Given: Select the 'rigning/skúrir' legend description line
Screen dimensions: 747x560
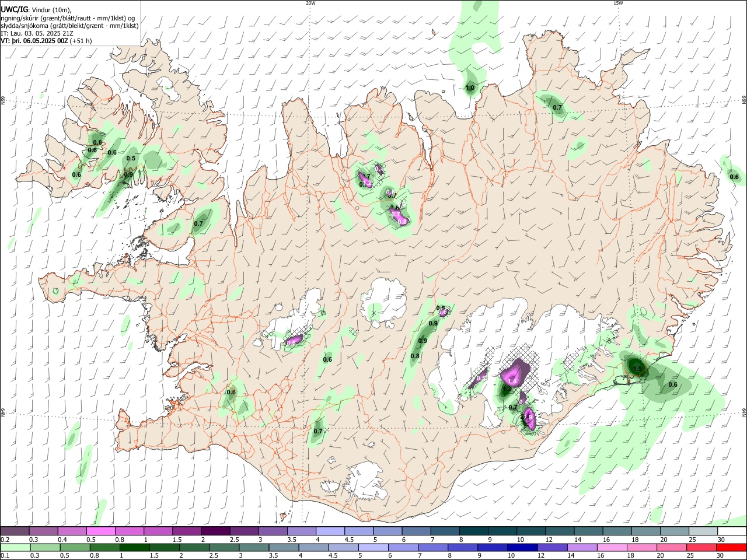Looking at the screenshot, I should 68,18.
